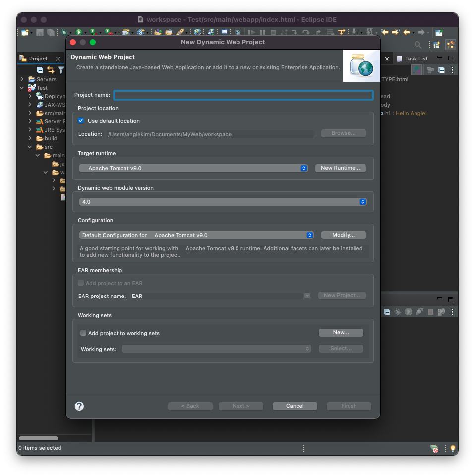This screenshot has width=475, height=476.
Task: Click the Next > button in dialog
Action: (240, 406)
